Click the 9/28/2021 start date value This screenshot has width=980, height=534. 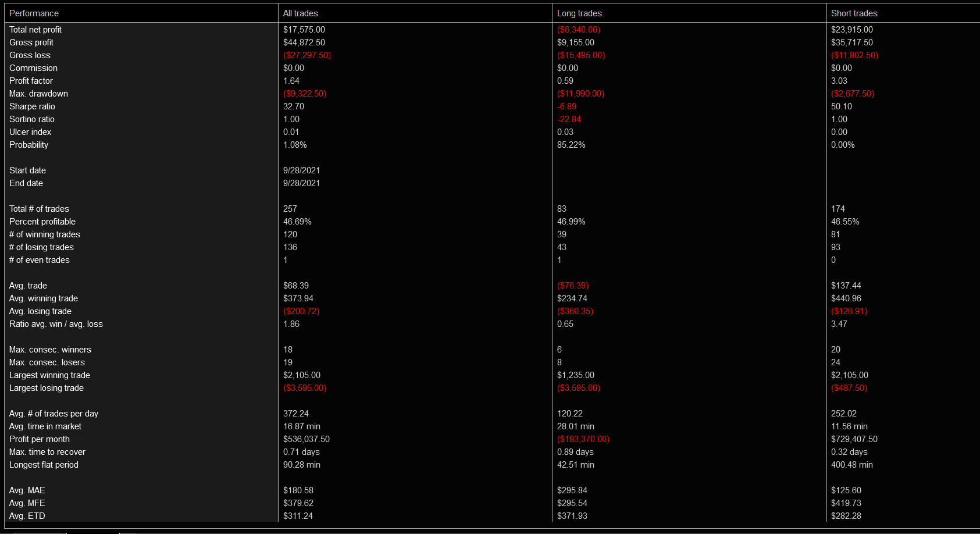(x=301, y=170)
